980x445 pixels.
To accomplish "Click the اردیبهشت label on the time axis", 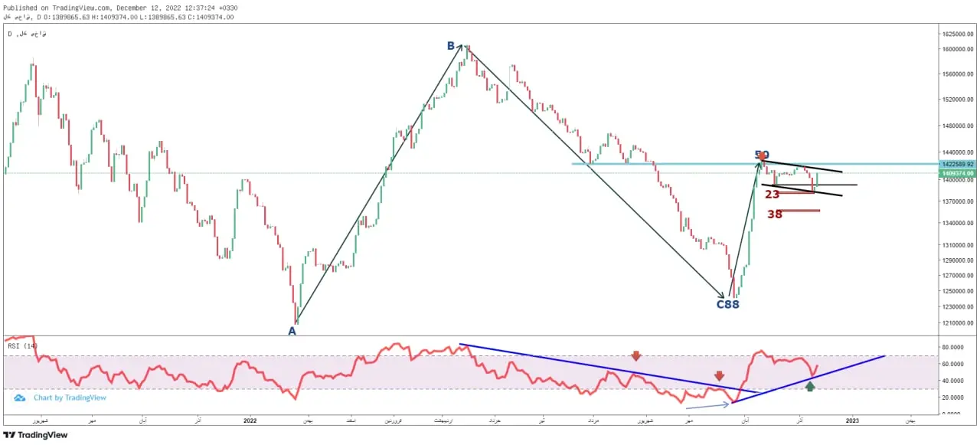I will coord(445,420).
